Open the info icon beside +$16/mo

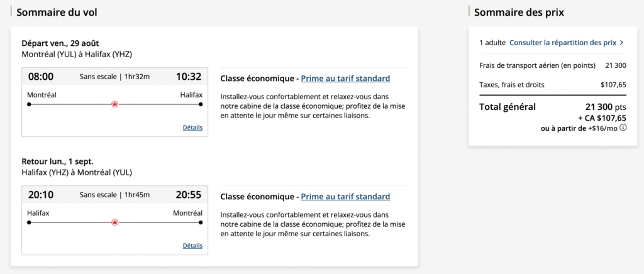[623, 128]
